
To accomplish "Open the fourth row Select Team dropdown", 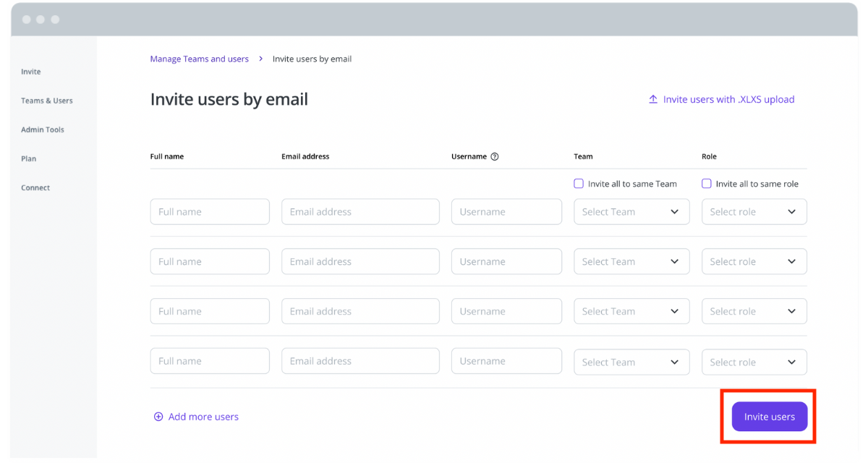I will click(631, 362).
